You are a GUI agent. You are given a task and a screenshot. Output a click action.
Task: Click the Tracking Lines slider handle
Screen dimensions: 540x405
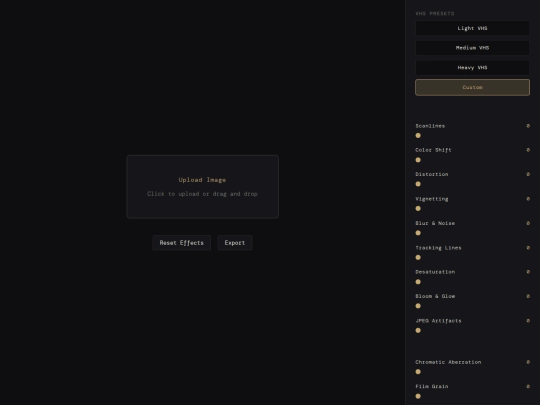(x=418, y=257)
